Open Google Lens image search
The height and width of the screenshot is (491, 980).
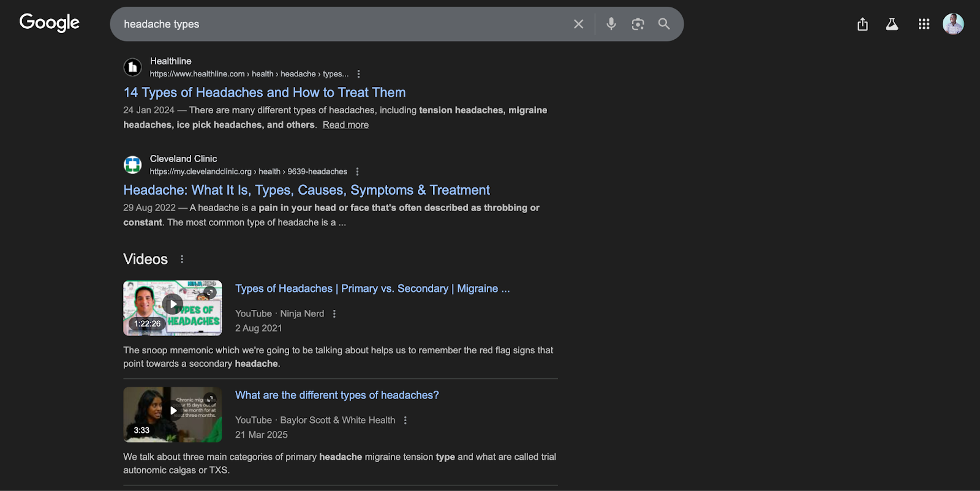(x=638, y=24)
